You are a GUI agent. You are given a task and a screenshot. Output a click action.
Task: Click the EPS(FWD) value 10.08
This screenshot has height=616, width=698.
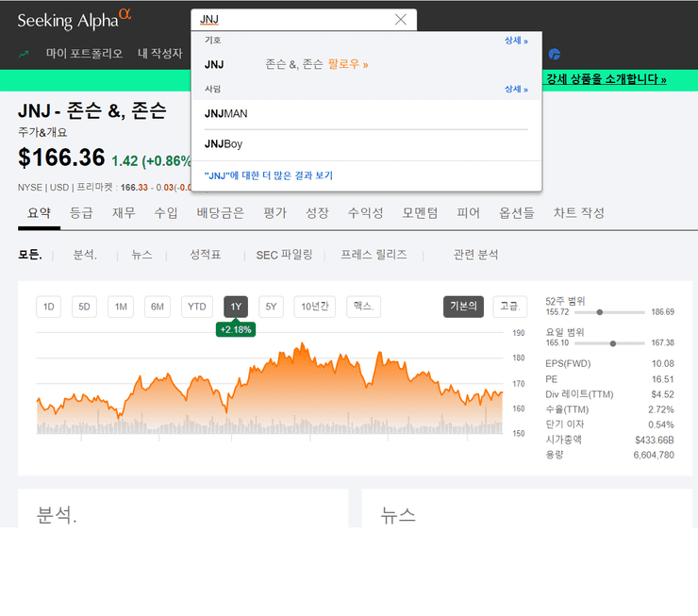pyautogui.click(x=663, y=363)
